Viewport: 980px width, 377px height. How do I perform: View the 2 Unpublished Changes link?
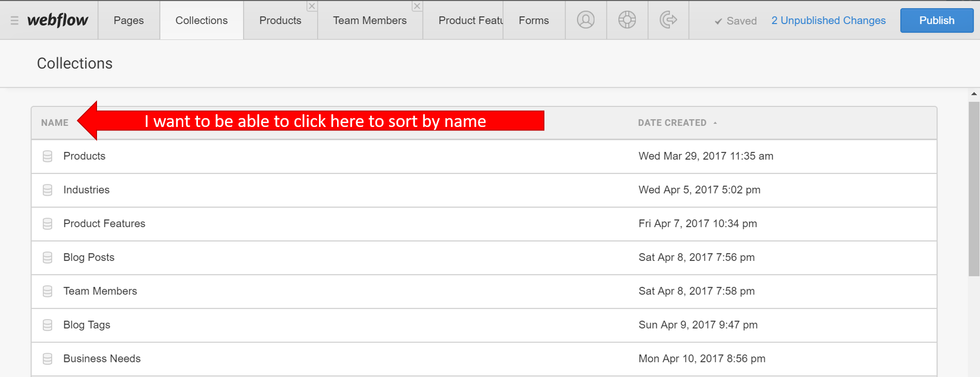pos(829,21)
